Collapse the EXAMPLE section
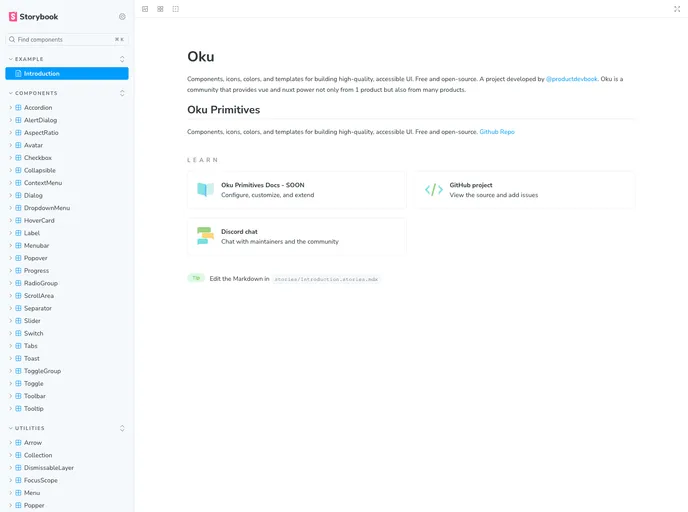The width and height of the screenshot is (688, 512). [29, 59]
